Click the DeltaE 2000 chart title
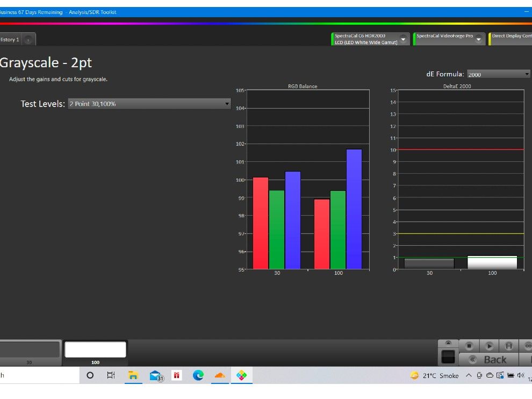This screenshot has width=532, height=399. [457, 86]
